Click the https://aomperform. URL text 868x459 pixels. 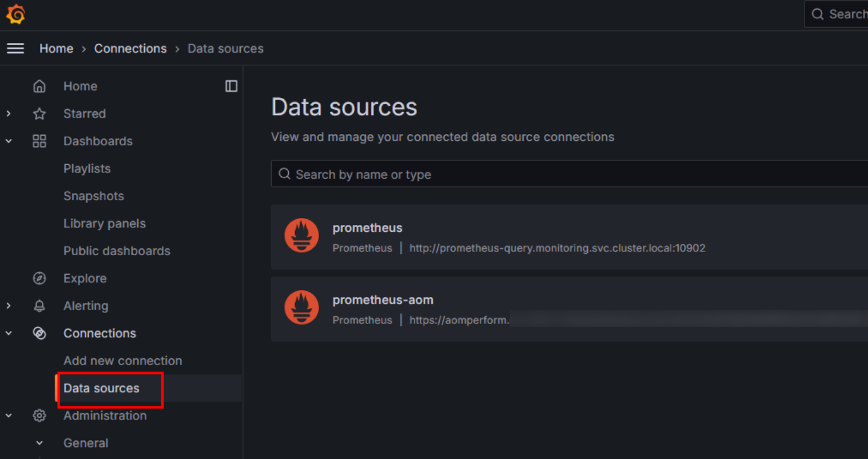click(459, 320)
